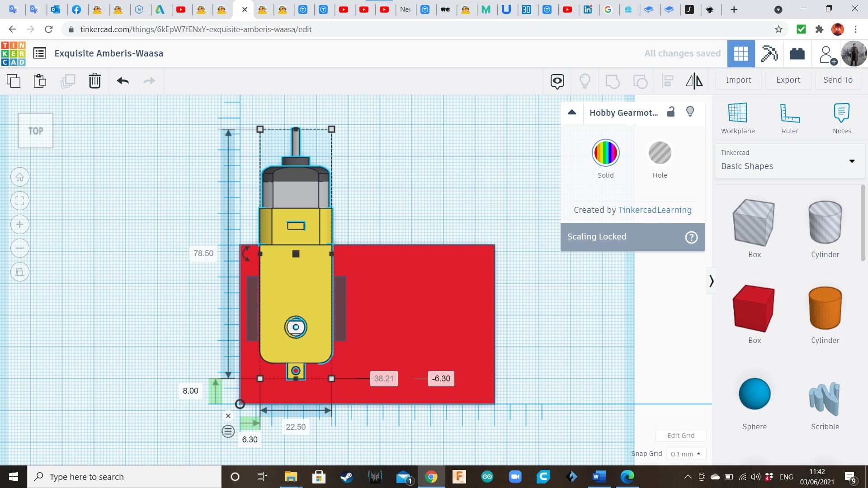The height and width of the screenshot is (488, 868).
Task: Click the Edit Grid button
Action: pos(680,436)
